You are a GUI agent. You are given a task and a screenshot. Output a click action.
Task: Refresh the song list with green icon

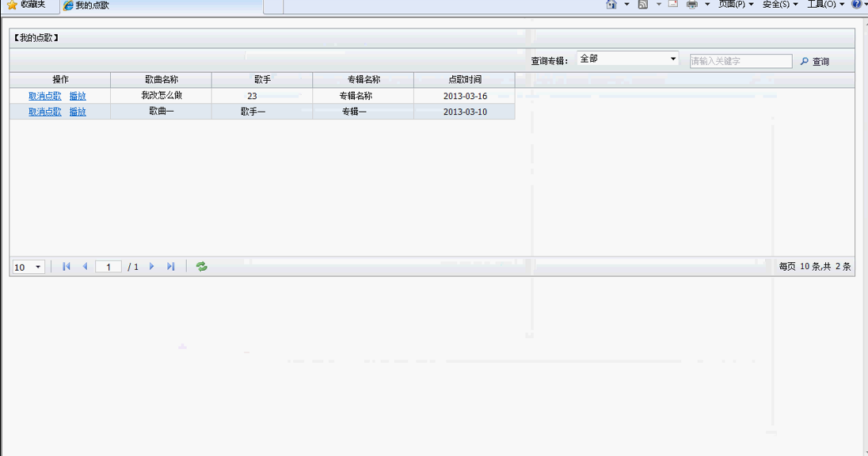coord(201,267)
